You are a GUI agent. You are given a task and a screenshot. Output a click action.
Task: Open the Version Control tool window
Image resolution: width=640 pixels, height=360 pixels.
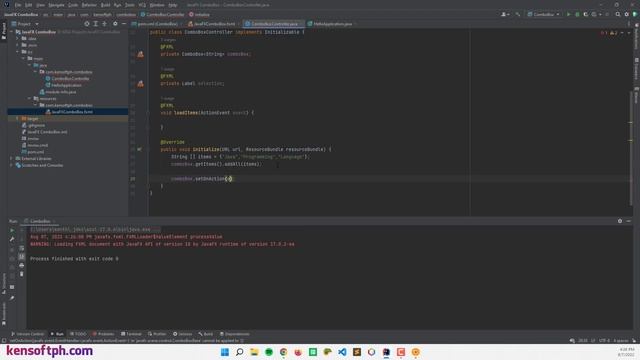click(x=27, y=334)
